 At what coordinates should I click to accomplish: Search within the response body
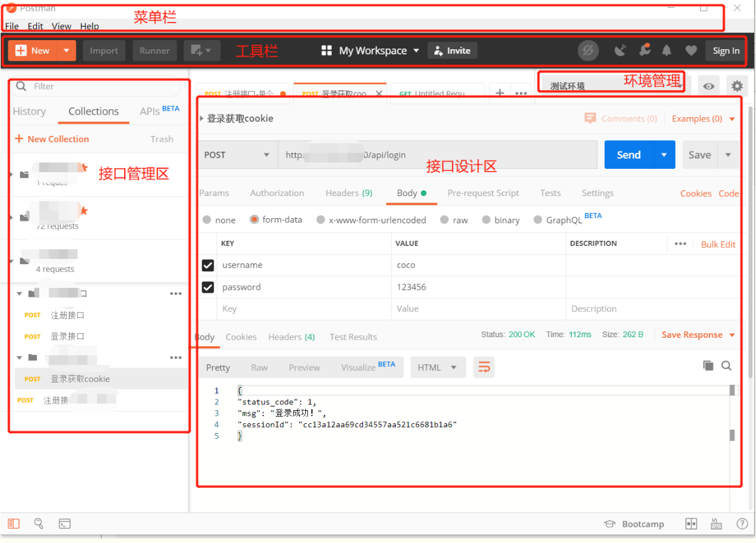pos(726,366)
